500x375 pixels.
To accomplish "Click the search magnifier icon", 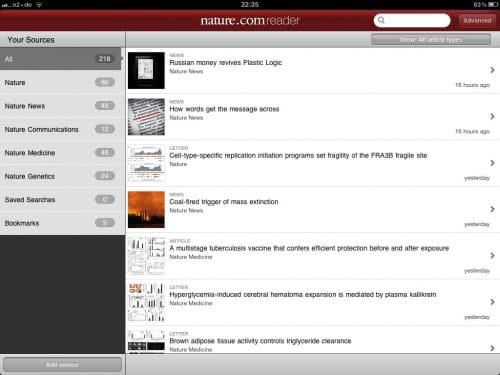I will pyautogui.click(x=381, y=20).
